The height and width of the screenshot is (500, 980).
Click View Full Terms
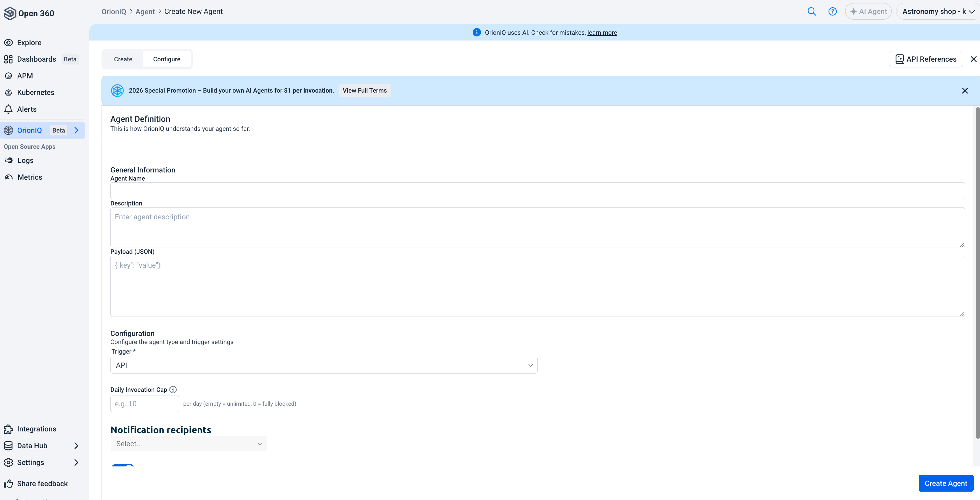pos(364,90)
